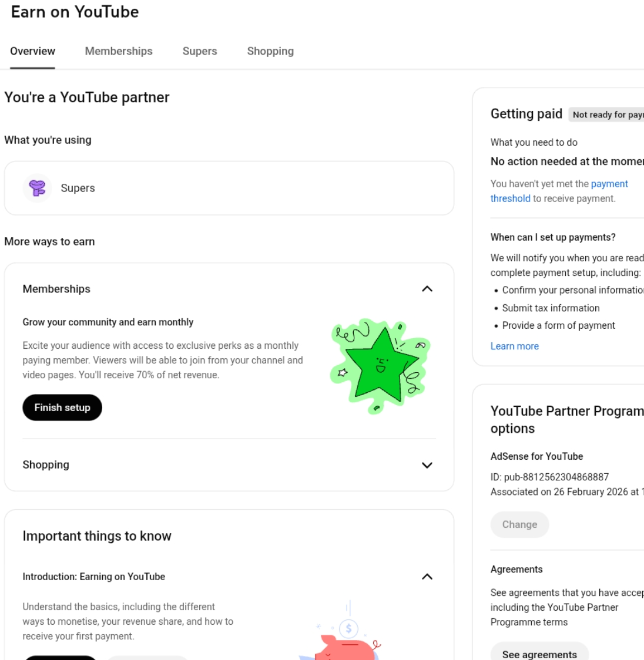
Task: Click the green star Memberships illustration
Action: coord(380,365)
